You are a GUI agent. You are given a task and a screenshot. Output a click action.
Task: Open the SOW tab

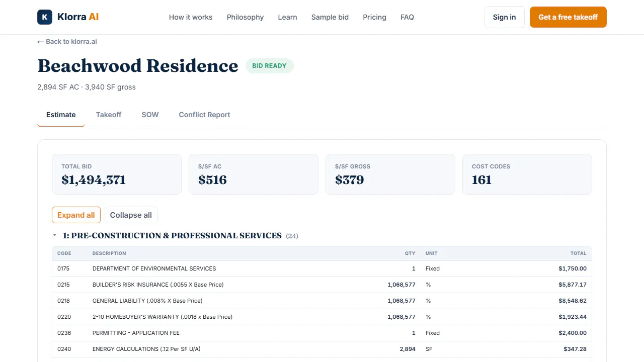(150, 115)
